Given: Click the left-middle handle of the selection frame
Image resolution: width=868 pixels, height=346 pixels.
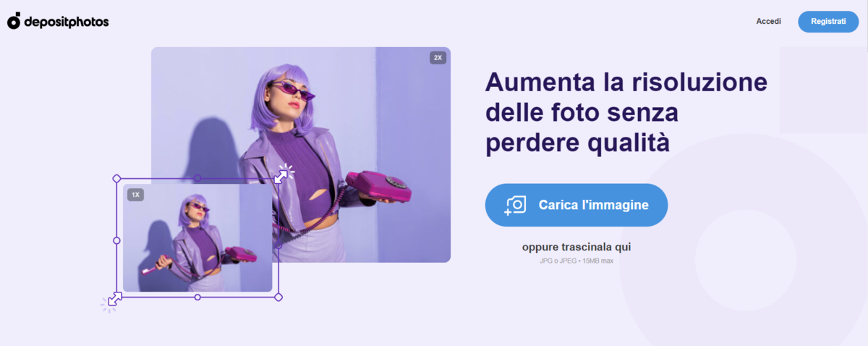Looking at the screenshot, I should [116, 239].
